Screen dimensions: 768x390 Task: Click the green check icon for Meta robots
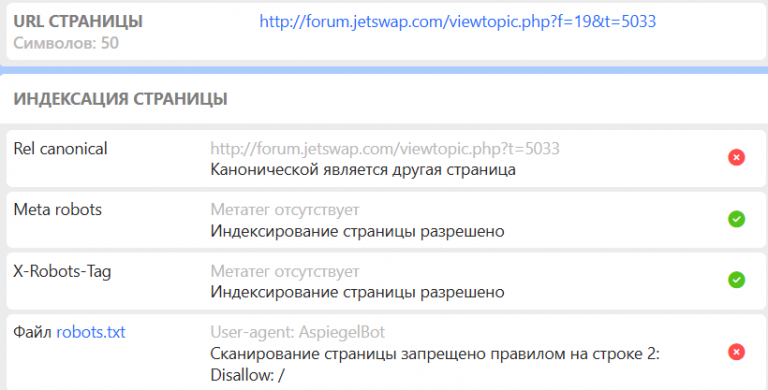(736, 219)
